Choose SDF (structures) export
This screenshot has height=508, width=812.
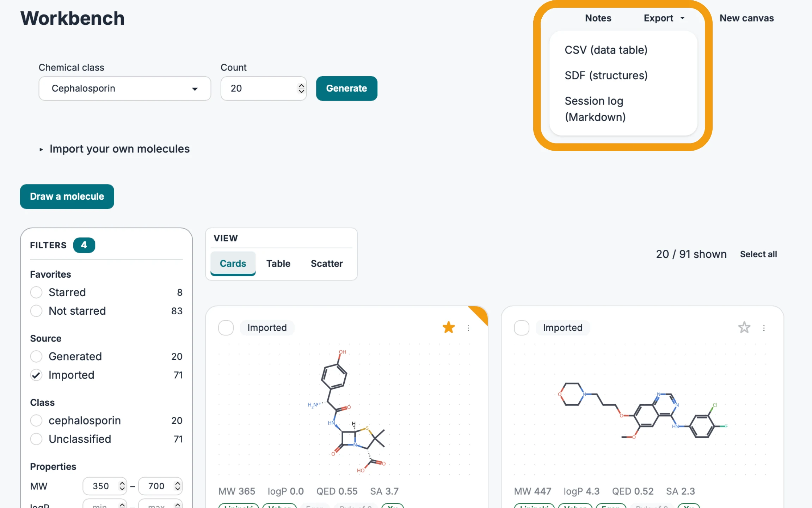click(606, 75)
